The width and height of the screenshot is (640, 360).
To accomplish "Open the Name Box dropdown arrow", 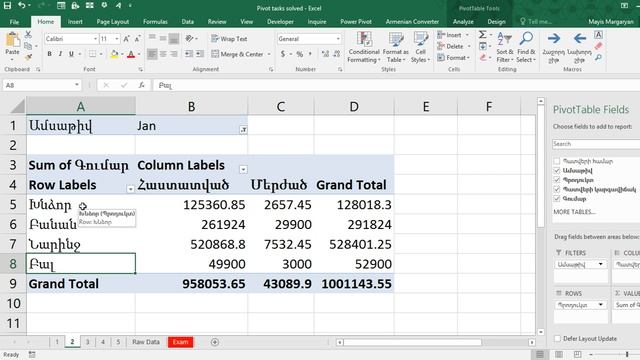I will point(77,85).
